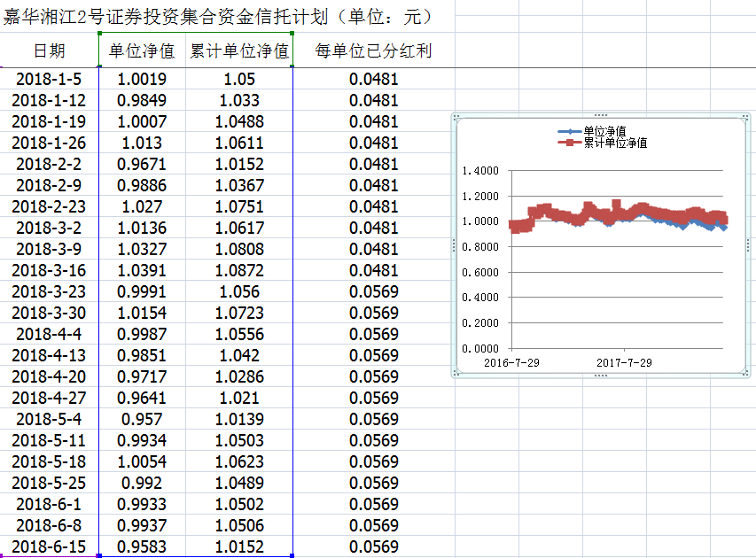Click the blue 单位净值 legend marker

coord(569,132)
